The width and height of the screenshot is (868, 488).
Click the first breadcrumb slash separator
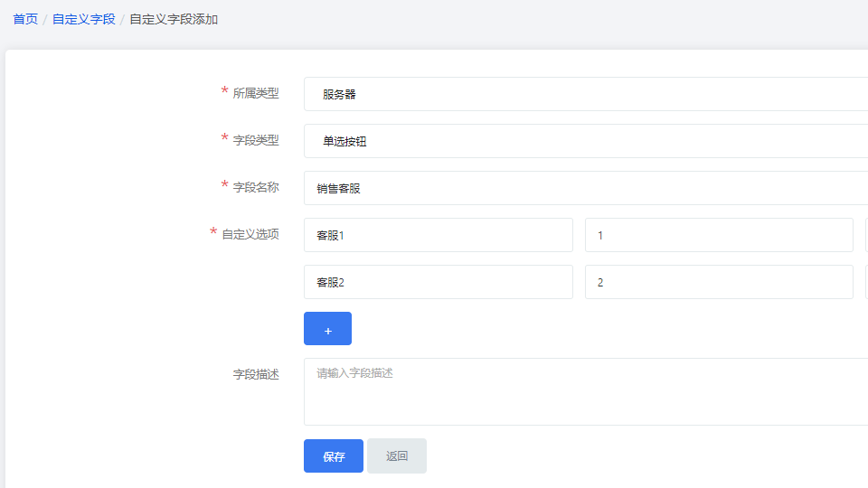coord(45,20)
